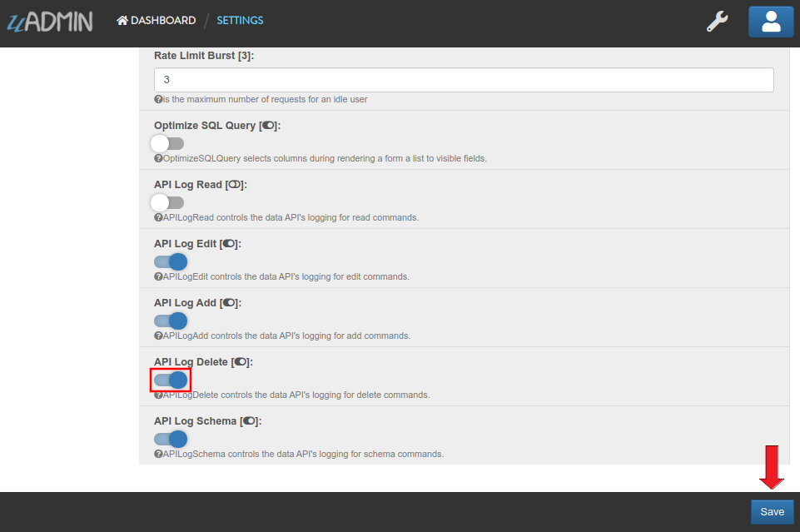Screen dimensions: 800x532
Task: Disable the API Log Schema toggle
Action: click(x=171, y=439)
